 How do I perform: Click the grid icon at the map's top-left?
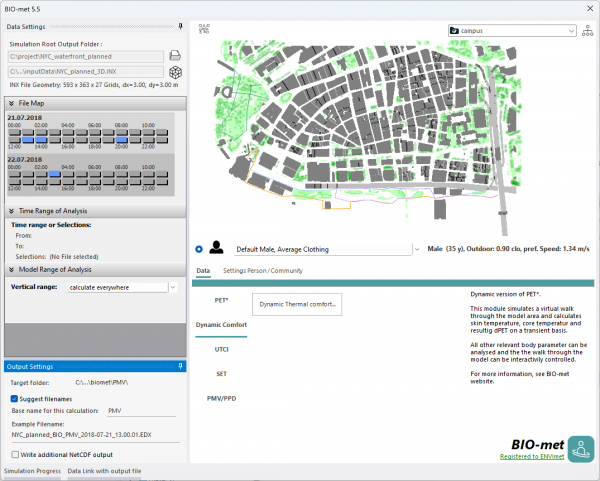click(x=204, y=29)
